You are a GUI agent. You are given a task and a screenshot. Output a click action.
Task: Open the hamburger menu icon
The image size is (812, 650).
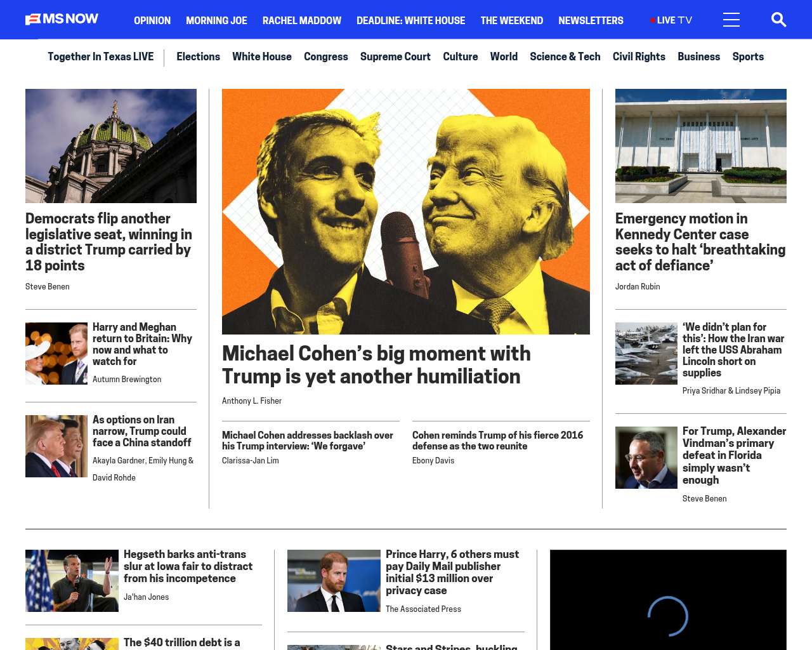731,20
